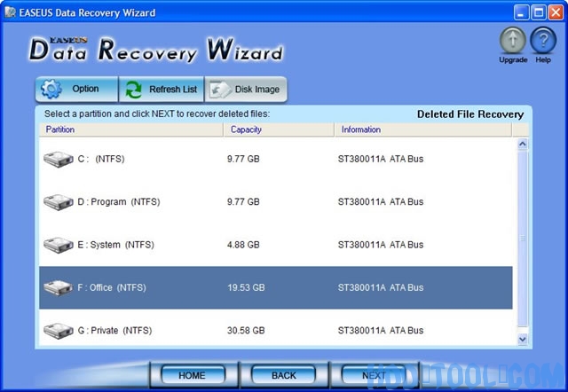Click the partition list scrollbar thumb
The height and width of the screenshot is (392, 568).
523,239
